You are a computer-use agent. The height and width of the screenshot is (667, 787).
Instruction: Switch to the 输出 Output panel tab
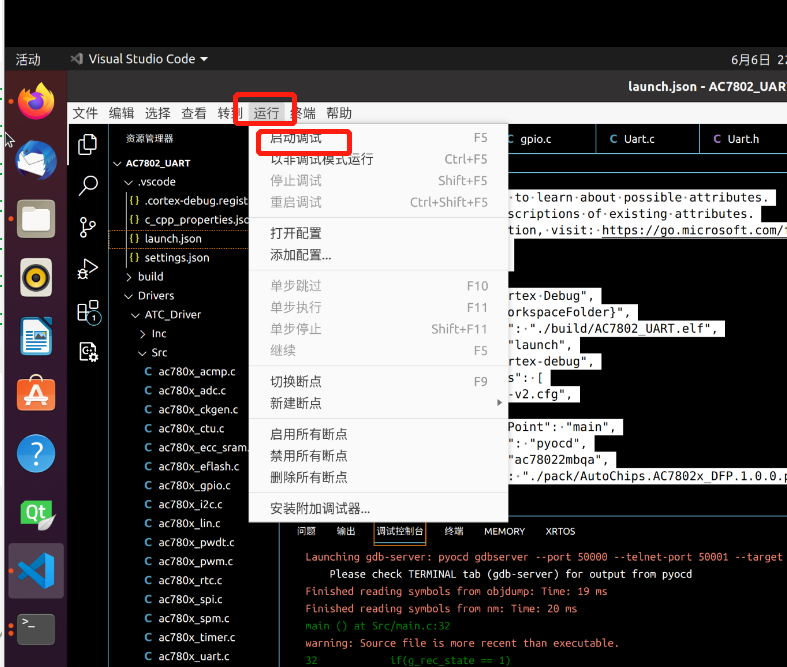[346, 531]
